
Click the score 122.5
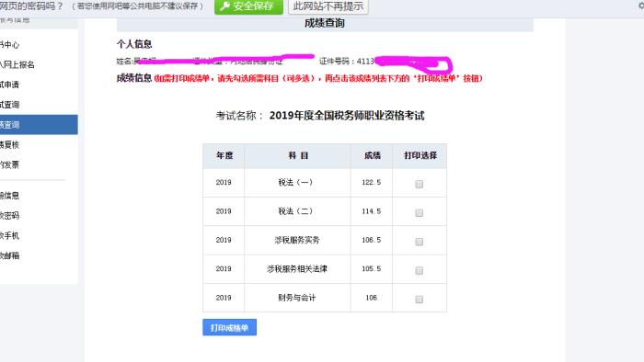372,183
